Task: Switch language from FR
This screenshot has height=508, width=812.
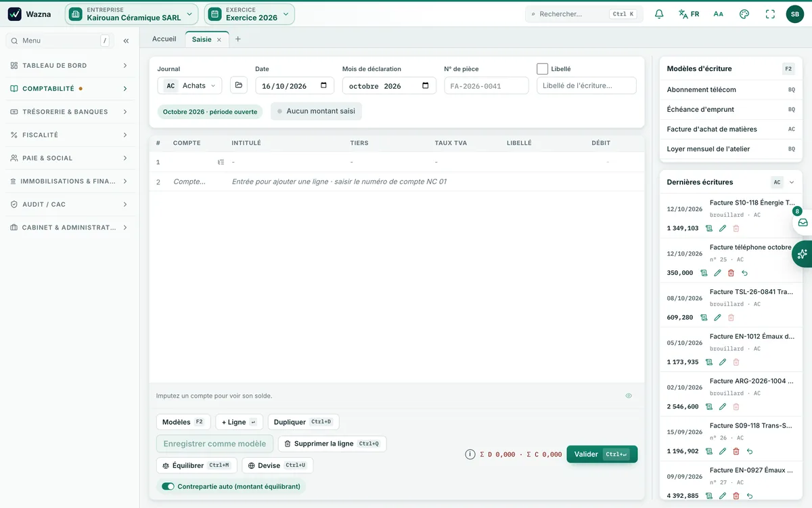Action: 689,14
